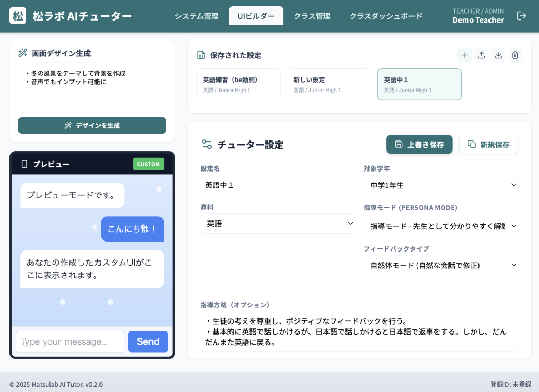
Task: Click the 設定名 text field
Action: [x=277, y=185]
